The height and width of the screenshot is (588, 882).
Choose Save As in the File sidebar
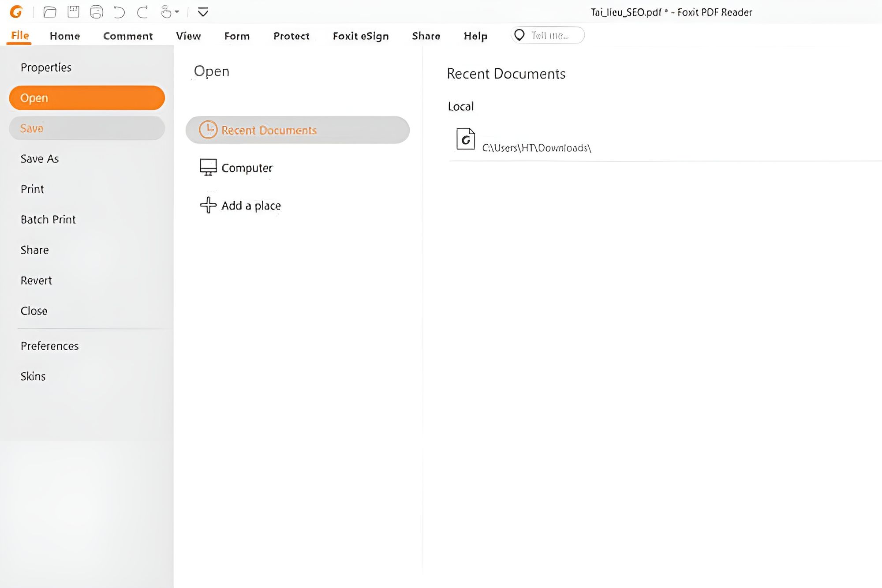pyautogui.click(x=40, y=158)
